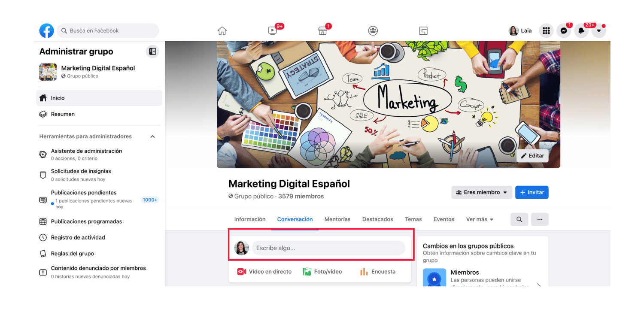Click the Invitar button
644x309 pixels.
pos(532,192)
